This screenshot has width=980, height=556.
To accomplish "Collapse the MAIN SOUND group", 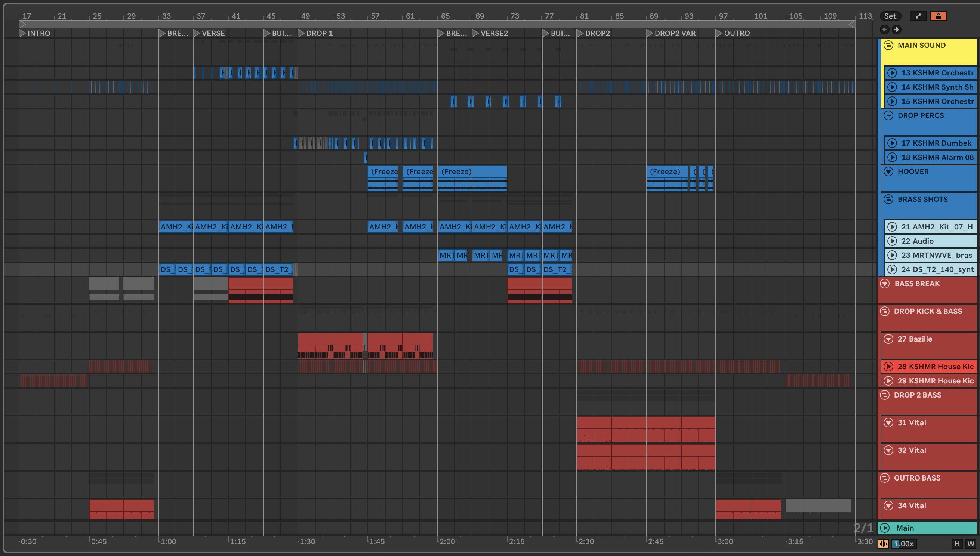I will (x=889, y=45).
